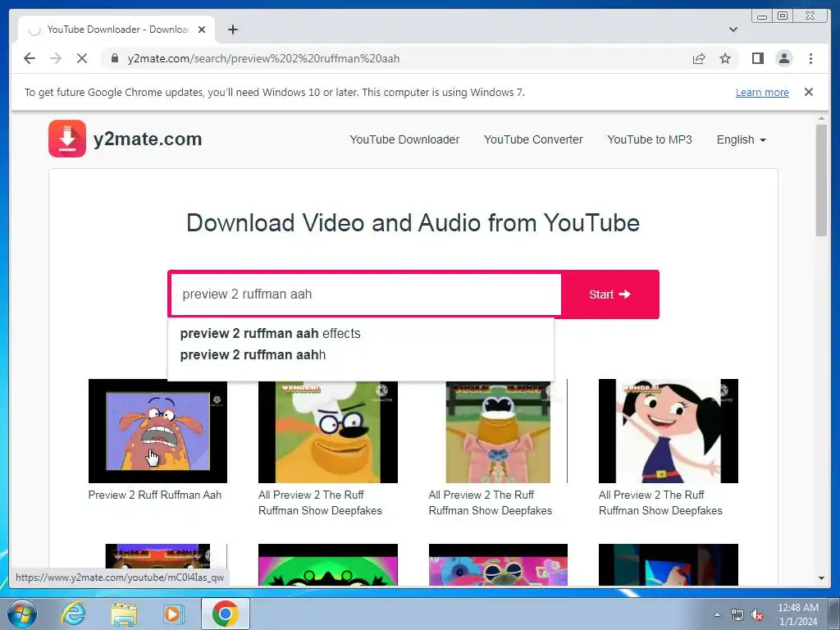Viewport: 840px width, 630px height.
Task: Open Windows Explorer from taskbar
Action: [x=124, y=614]
